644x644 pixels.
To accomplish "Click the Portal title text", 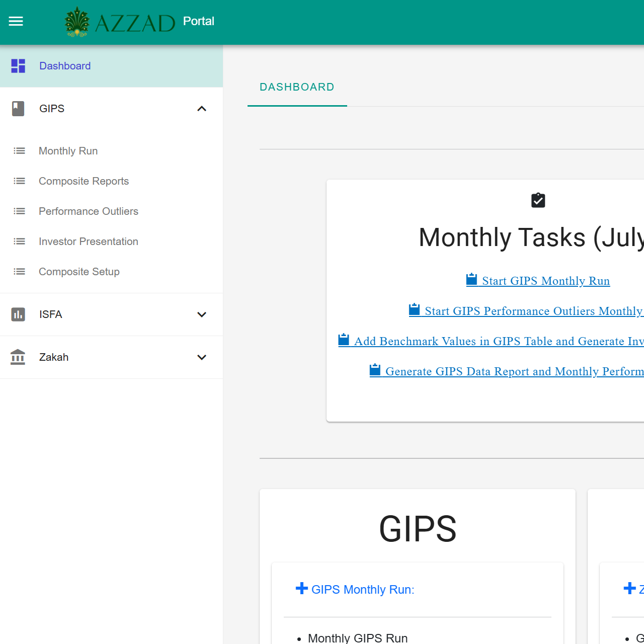I will point(199,21).
